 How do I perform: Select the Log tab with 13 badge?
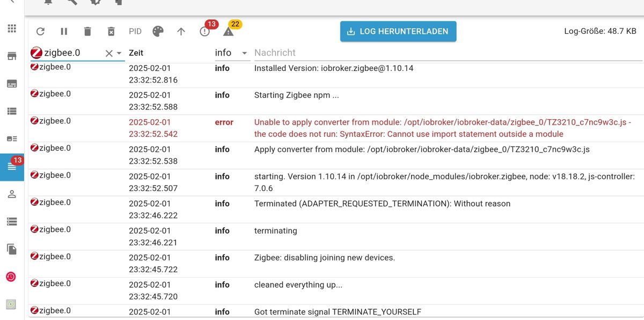coord(12,166)
